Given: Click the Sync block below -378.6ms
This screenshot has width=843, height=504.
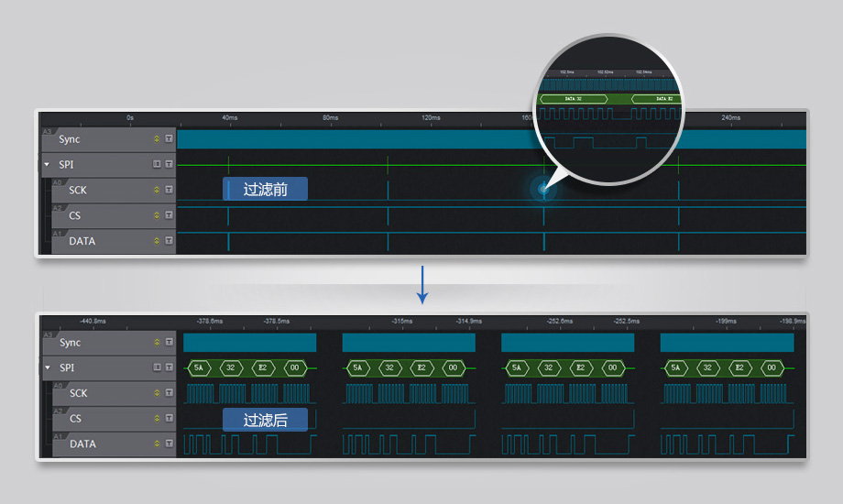Looking at the screenshot, I should tap(250, 343).
